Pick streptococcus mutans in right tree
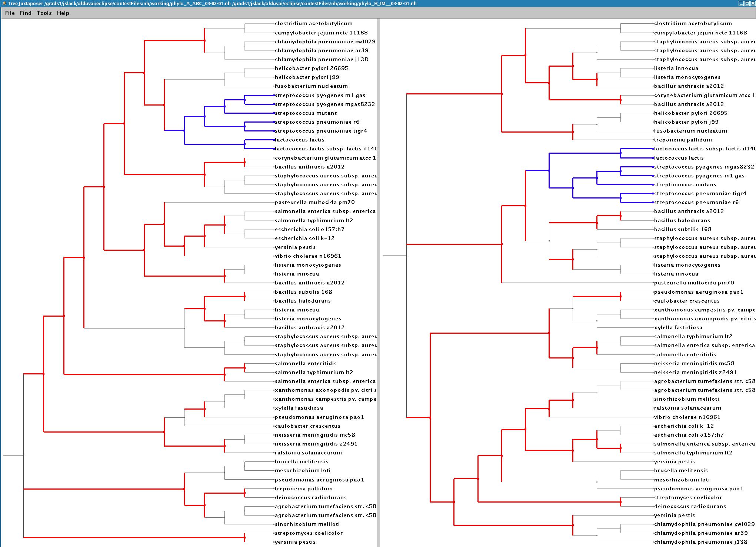 pos(685,184)
